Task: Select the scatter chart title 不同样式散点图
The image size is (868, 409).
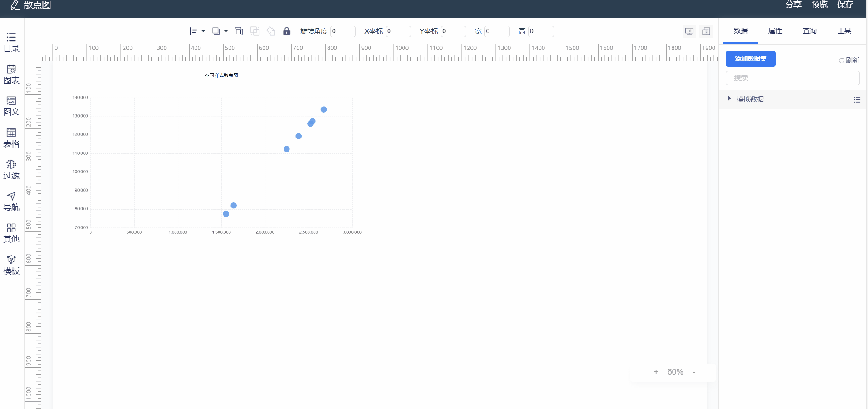Action: pos(221,75)
